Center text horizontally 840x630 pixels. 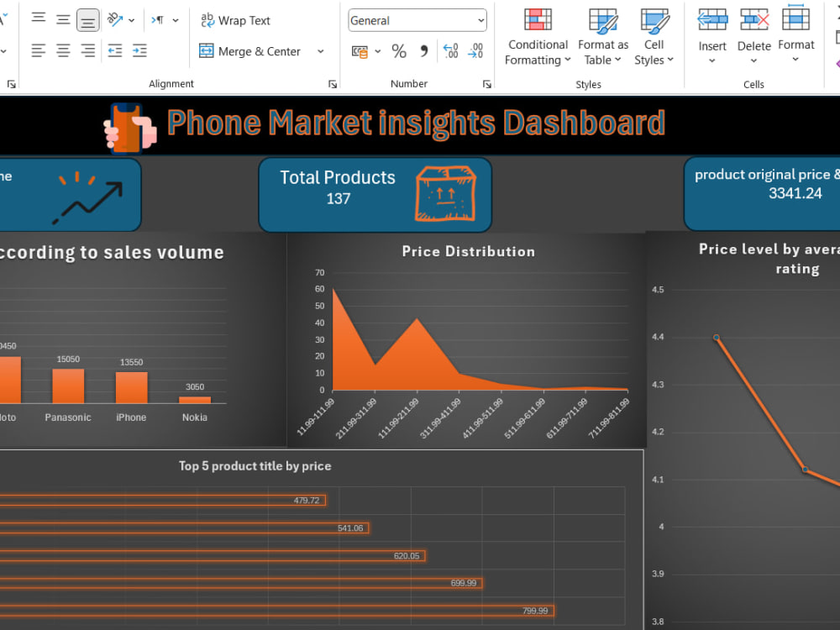(x=63, y=51)
